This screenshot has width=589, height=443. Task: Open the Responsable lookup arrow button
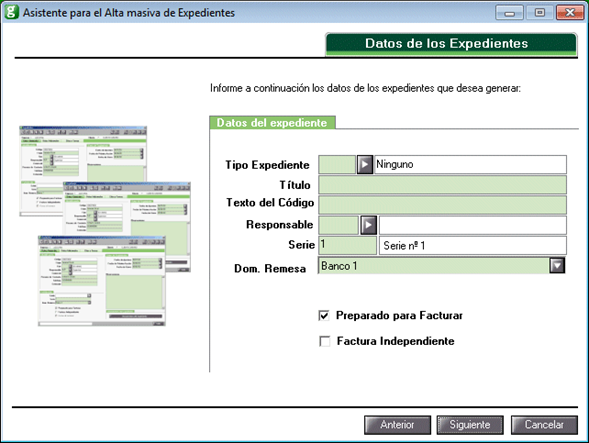(369, 225)
